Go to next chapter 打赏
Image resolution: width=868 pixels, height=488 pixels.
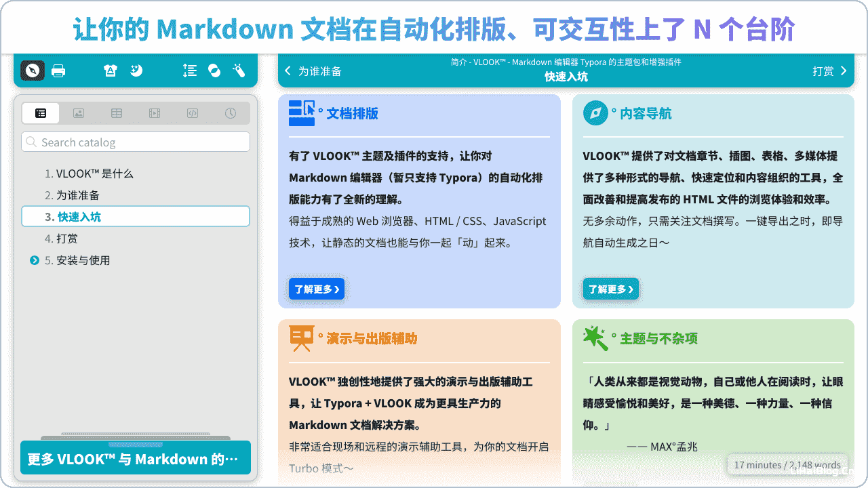point(830,71)
